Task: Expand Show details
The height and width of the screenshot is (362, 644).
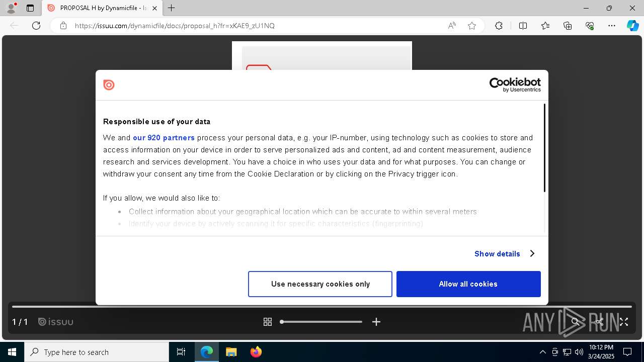Action: coord(504,253)
